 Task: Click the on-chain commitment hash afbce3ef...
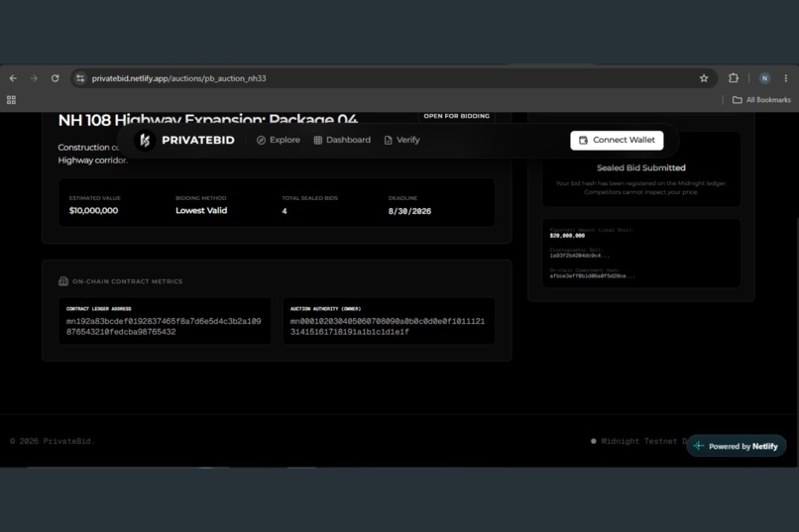tap(592, 276)
